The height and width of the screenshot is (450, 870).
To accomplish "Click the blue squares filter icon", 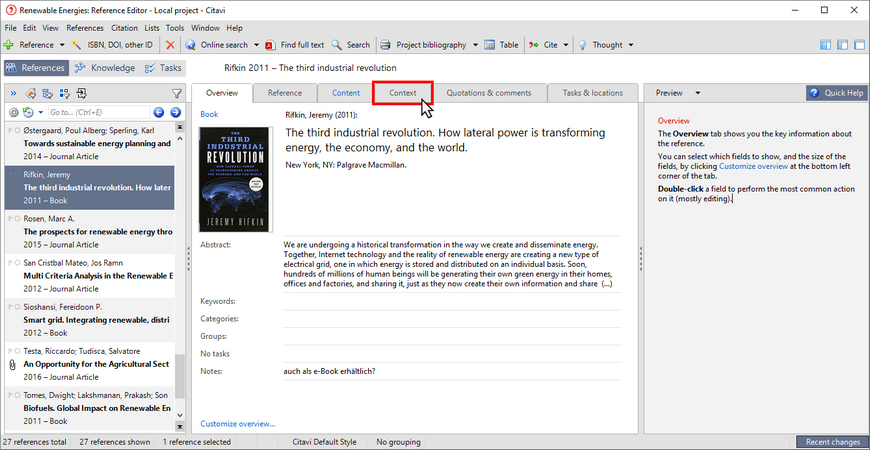I will [x=64, y=93].
